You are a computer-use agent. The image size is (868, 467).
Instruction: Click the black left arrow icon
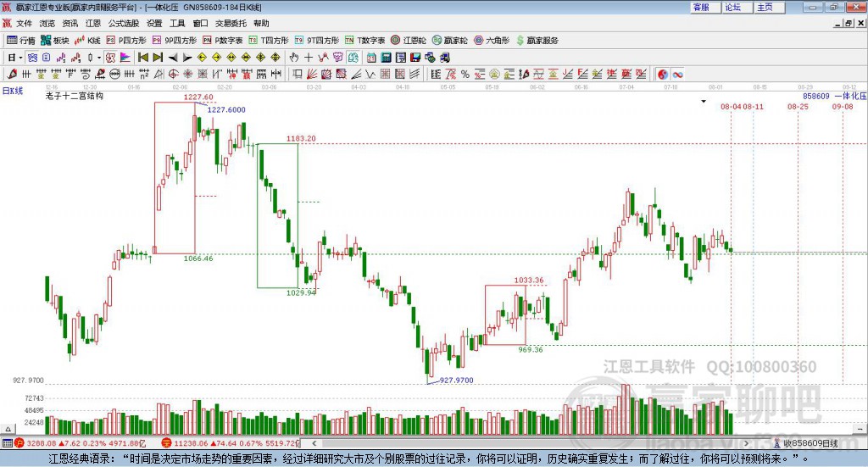tap(173, 58)
